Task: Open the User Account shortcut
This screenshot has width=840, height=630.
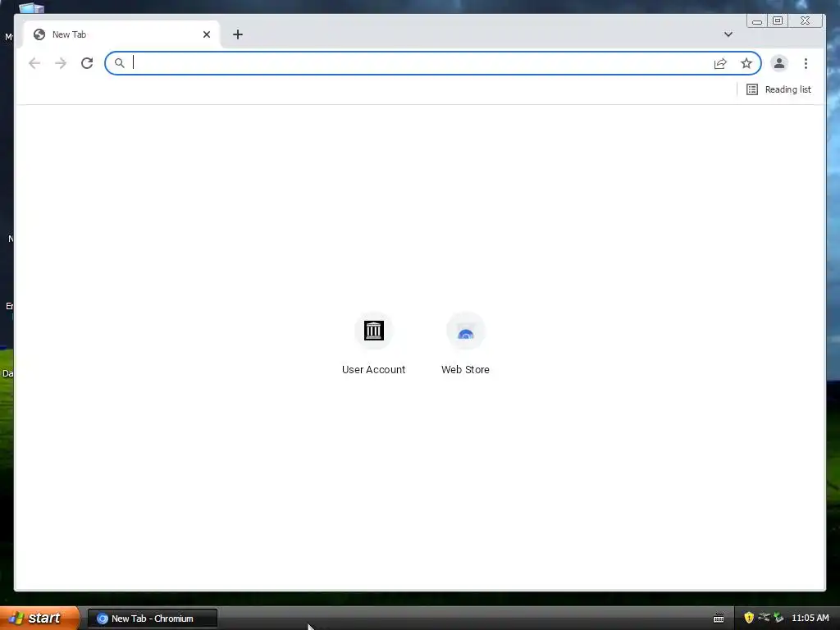Action: (x=373, y=344)
